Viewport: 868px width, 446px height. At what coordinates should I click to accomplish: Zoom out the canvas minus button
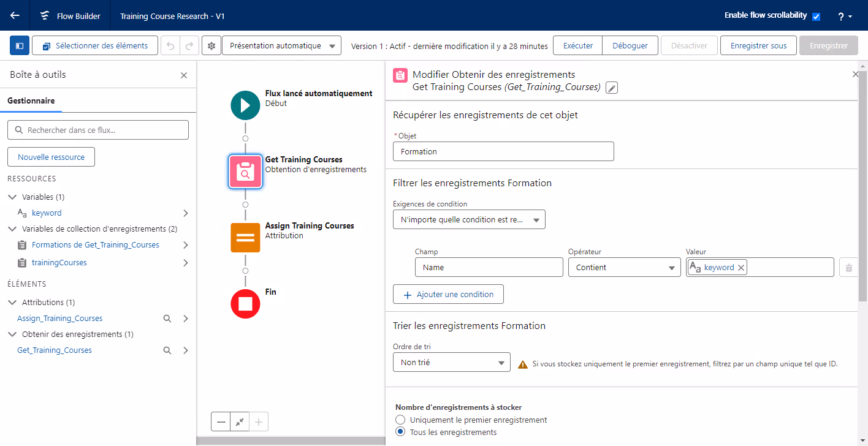221,421
